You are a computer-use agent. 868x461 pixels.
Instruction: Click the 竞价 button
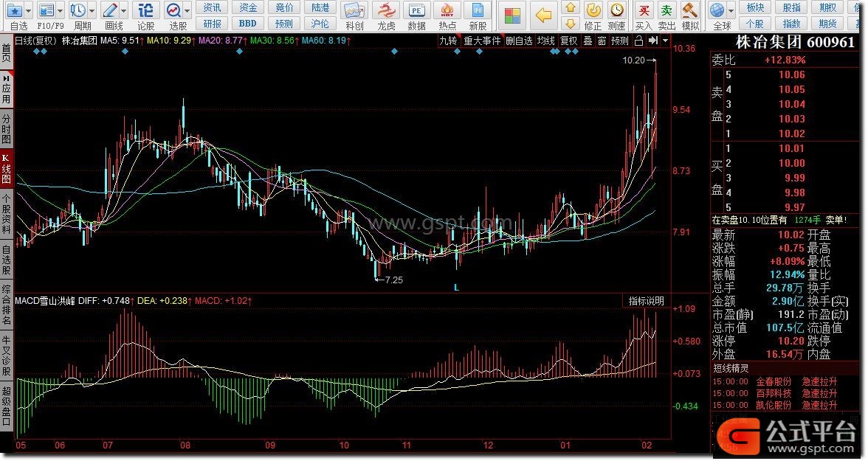(284, 8)
